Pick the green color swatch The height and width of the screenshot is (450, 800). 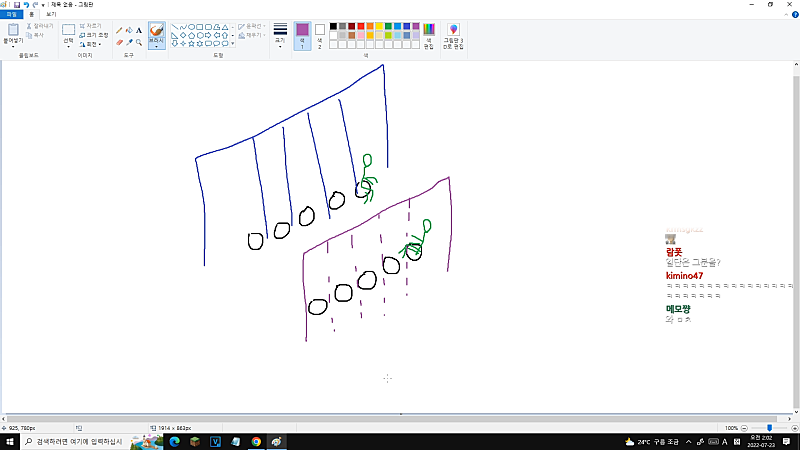(x=388, y=27)
